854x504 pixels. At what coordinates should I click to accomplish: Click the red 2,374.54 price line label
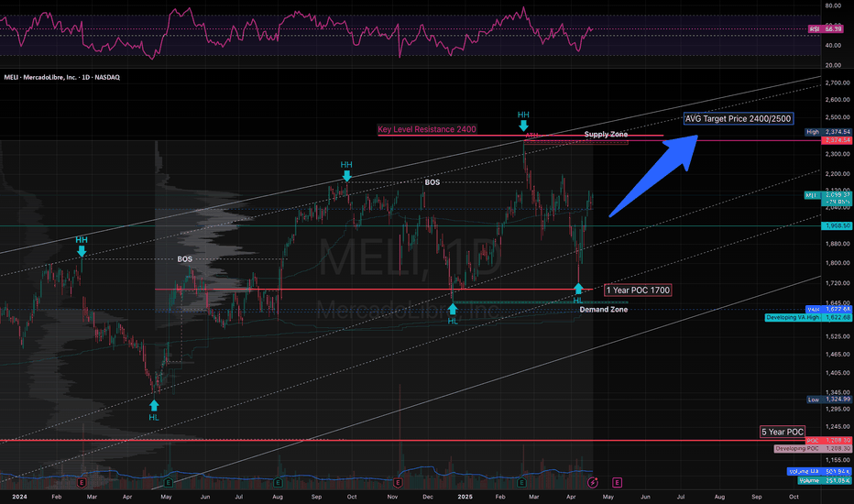(x=838, y=140)
